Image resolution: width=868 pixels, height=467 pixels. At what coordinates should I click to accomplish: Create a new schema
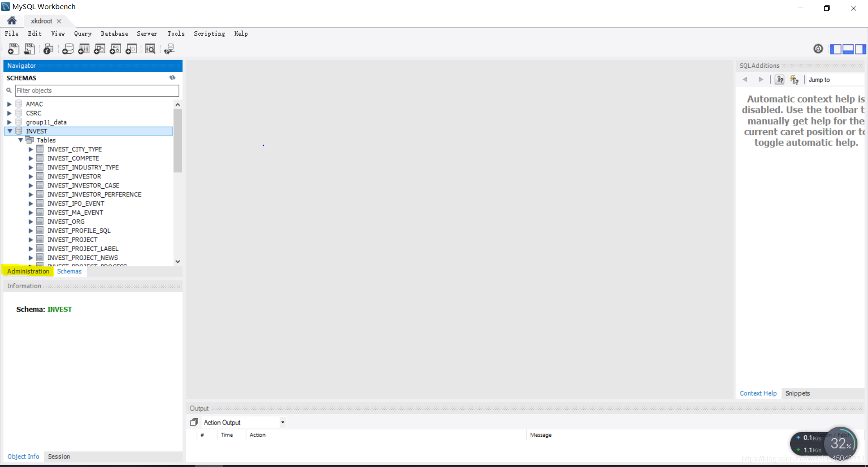[x=68, y=49]
